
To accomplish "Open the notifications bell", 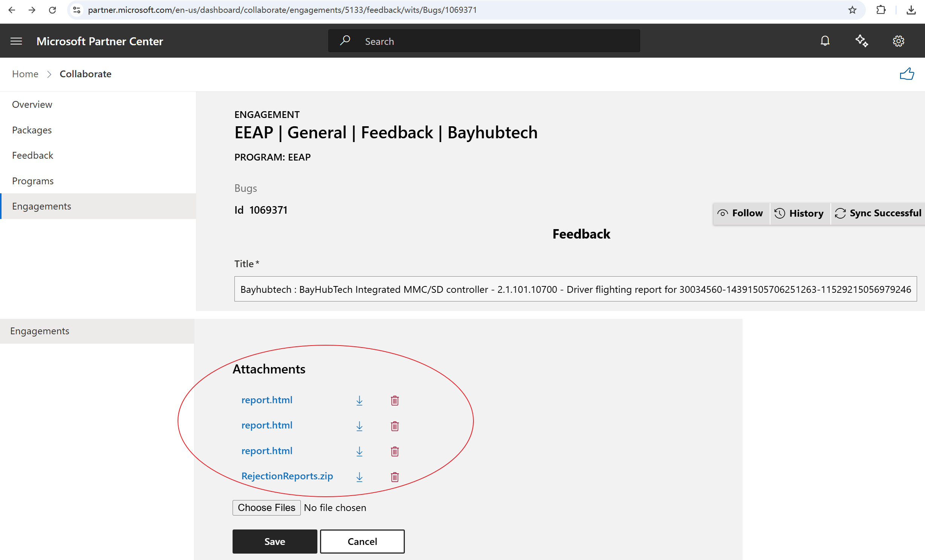I will tap(825, 41).
